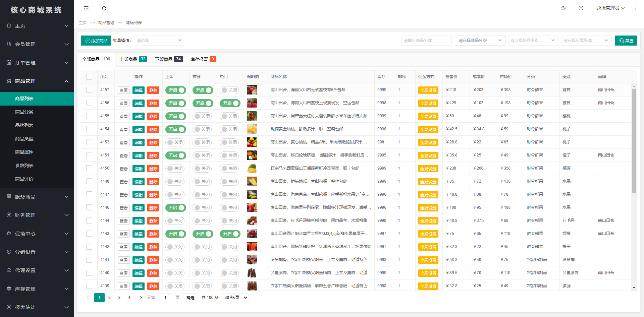
Task: Open thumbnail of product 4143 cherries
Action: point(252,234)
